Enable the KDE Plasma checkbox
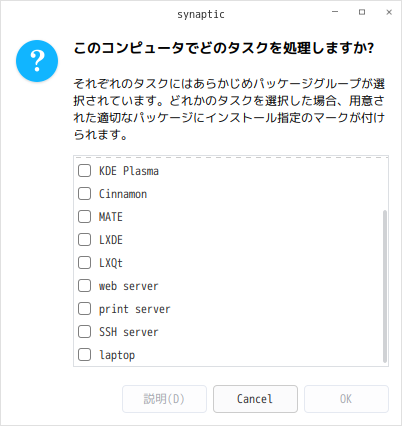Image resolution: width=402 pixels, height=426 pixels. point(84,171)
